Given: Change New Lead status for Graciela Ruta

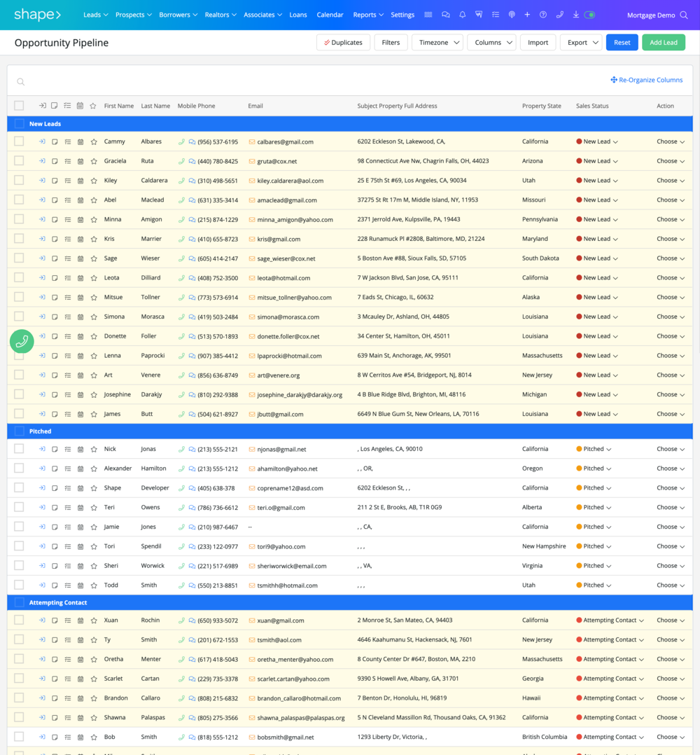Looking at the screenshot, I should 597,161.
